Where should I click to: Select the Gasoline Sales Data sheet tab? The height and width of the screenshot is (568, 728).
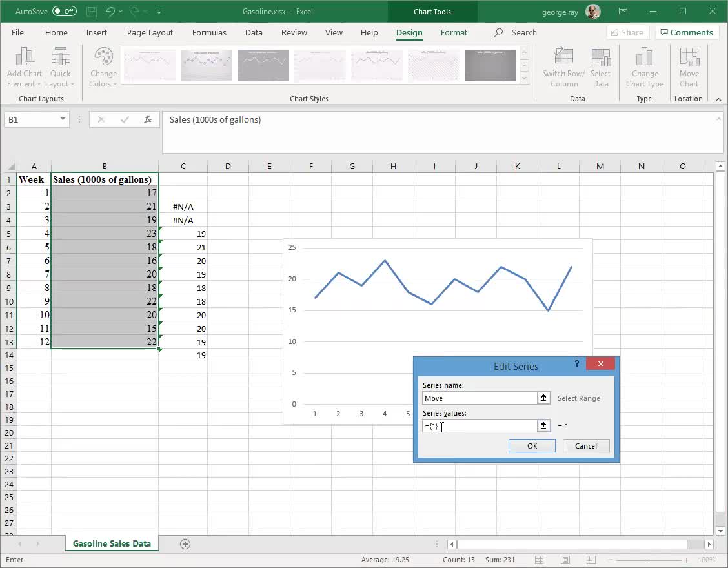tap(112, 543)
